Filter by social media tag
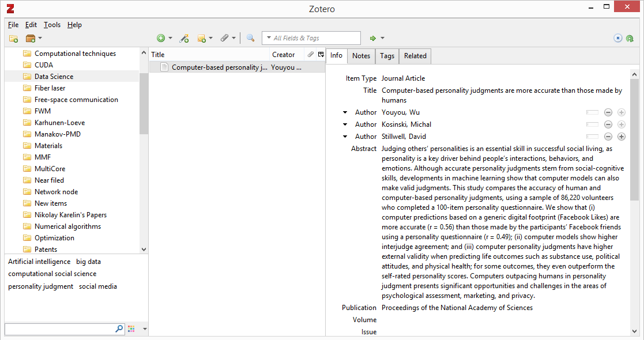The width and height of the screenshot is (644, 340). click(x=98, y=286)
